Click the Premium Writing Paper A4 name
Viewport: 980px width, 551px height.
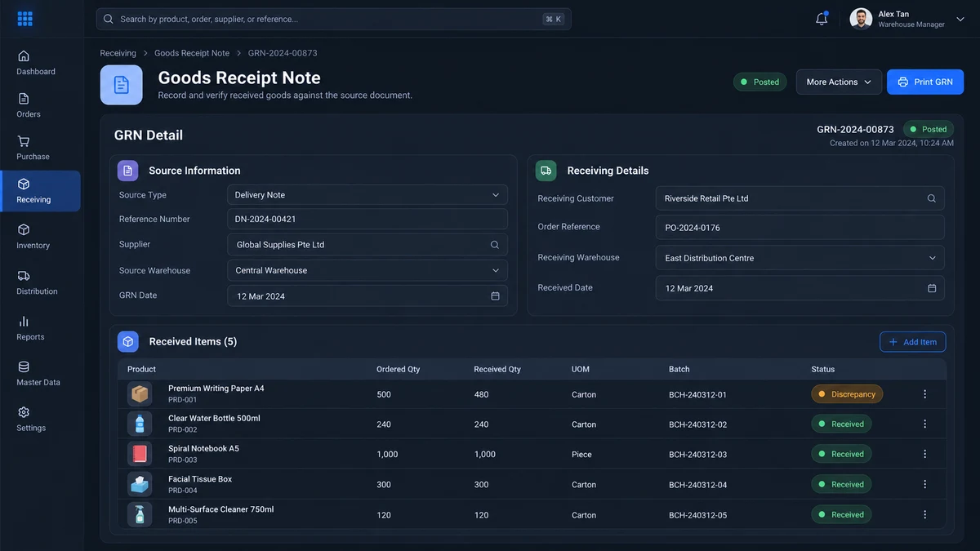coord(216,389)
